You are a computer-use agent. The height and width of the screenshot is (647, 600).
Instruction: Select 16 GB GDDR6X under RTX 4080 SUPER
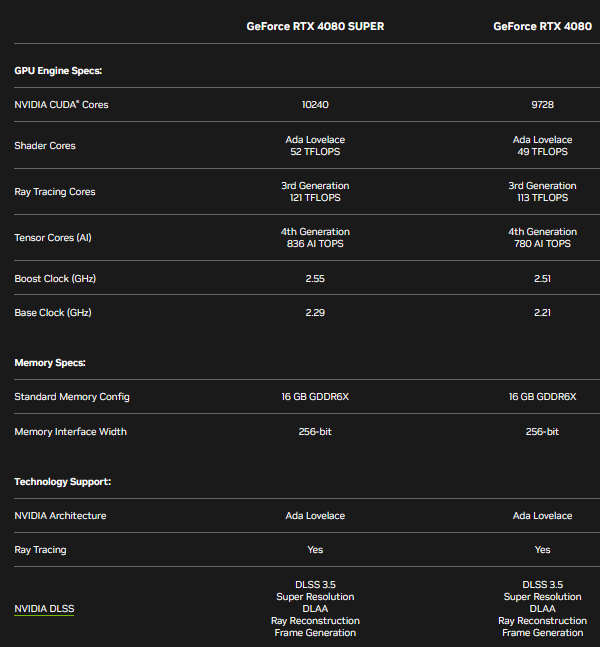click(315, 397)
